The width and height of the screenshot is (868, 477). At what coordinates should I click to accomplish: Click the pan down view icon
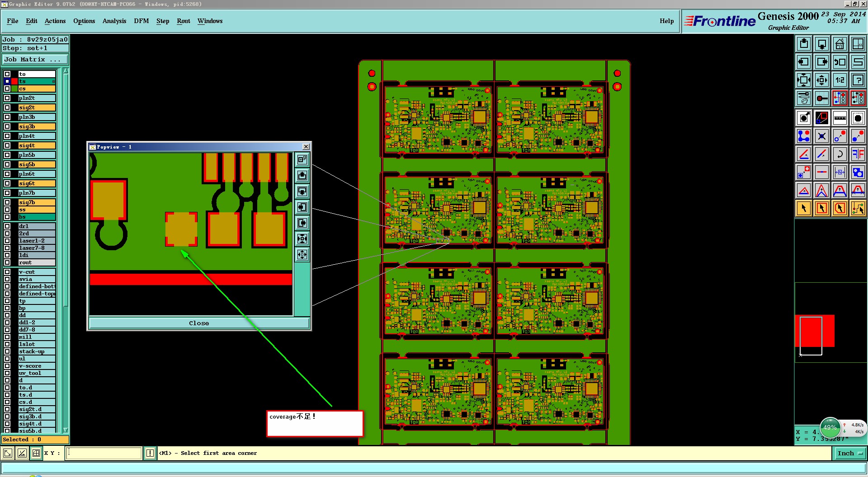coord(822,44)
